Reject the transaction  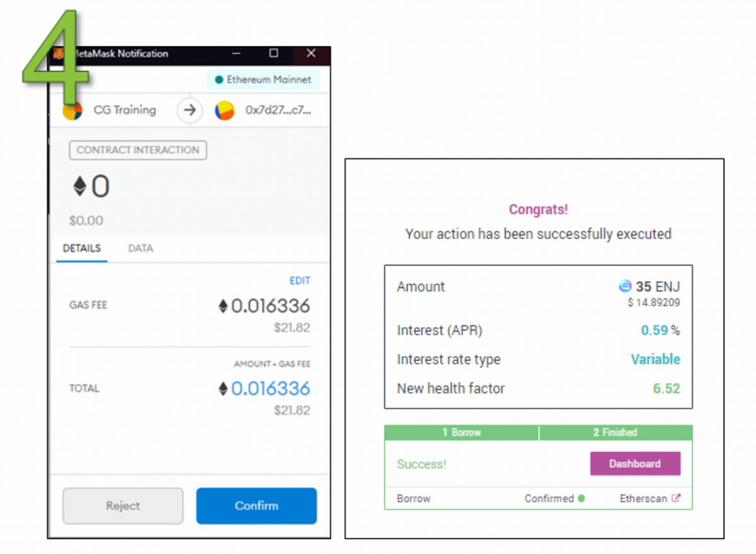(122, 506)
